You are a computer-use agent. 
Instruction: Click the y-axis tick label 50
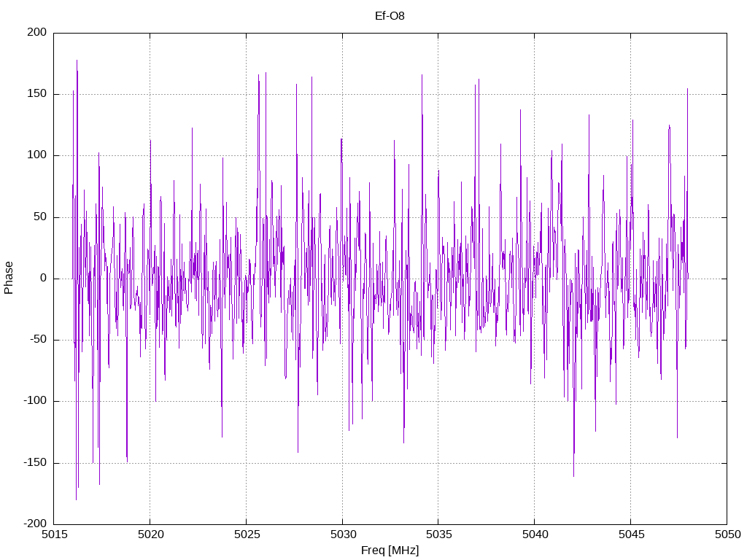[41, 217]
